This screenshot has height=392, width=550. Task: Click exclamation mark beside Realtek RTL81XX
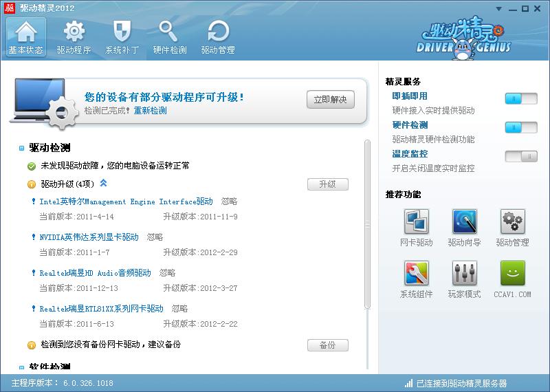tap(34, 309)
